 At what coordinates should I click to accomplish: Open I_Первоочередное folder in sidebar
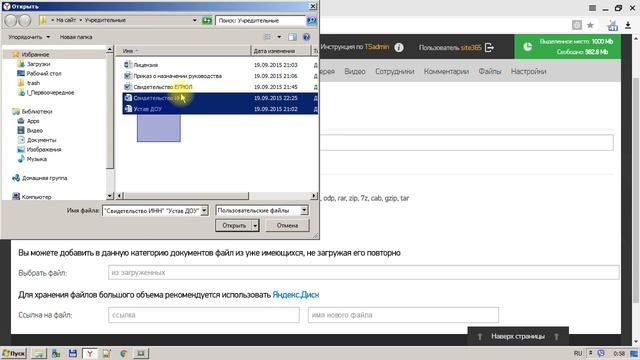(x=46, y=93)
